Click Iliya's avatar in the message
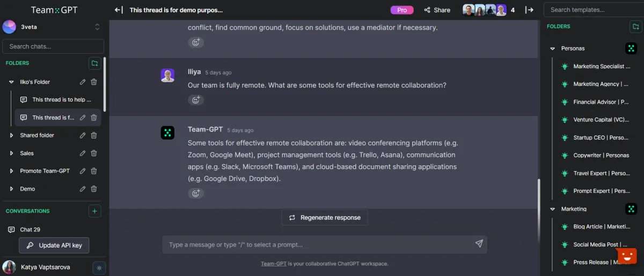 pyautogui.click(x=167, y=75)
